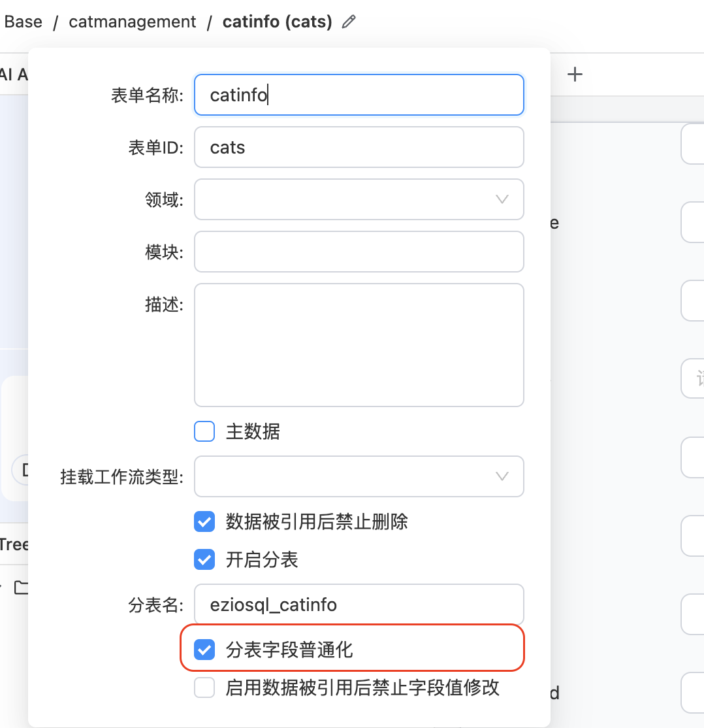Open the 领域 dropdown

(x=359, y=199)
